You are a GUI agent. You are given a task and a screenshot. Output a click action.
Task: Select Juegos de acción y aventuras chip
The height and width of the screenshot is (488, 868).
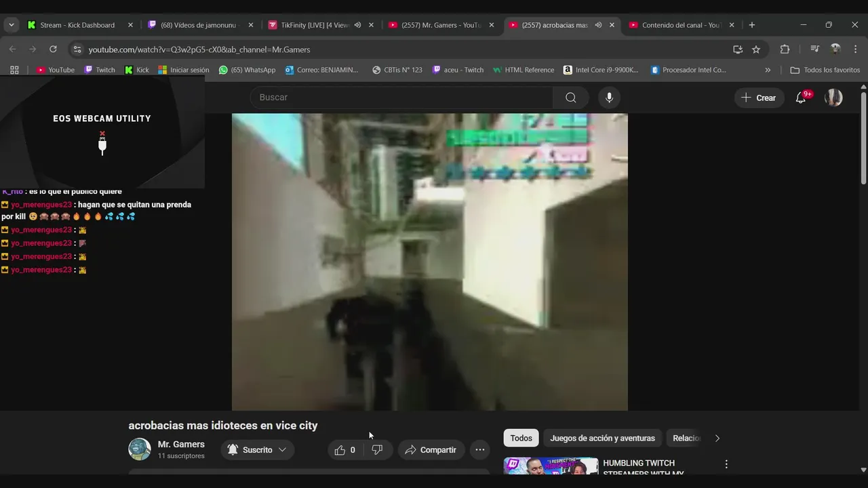(602, 438)
